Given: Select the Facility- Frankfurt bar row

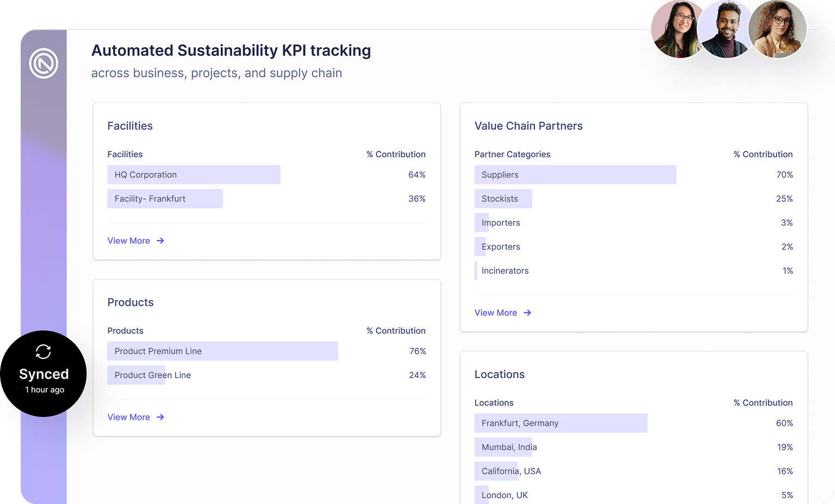Looking at the screenshot, I should tap(266, 199).
